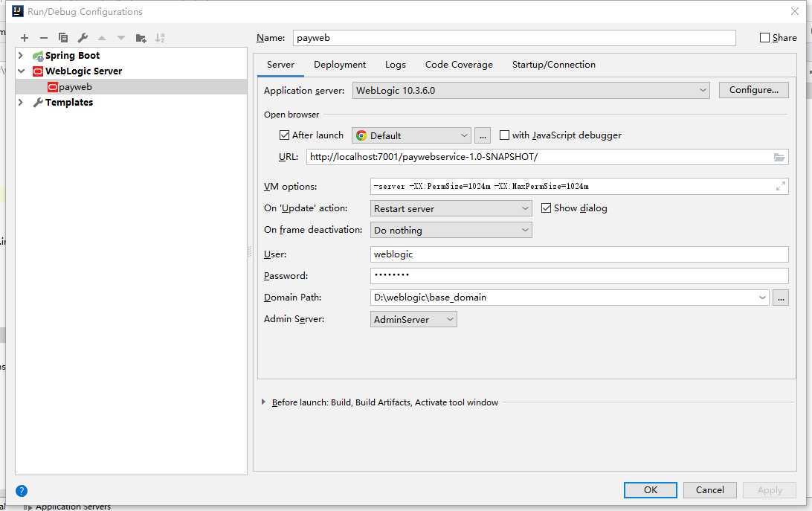Open the On frame deactivation dropdown

pos(451,230)
